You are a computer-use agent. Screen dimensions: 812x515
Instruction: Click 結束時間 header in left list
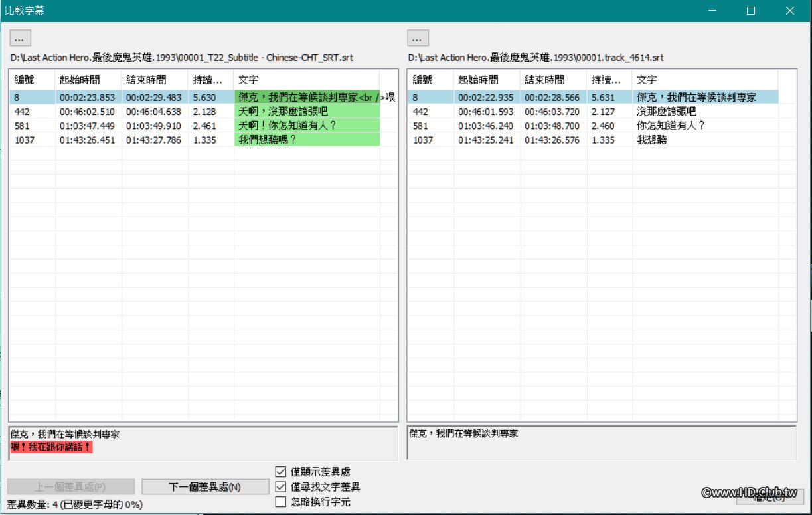point(155,80)
